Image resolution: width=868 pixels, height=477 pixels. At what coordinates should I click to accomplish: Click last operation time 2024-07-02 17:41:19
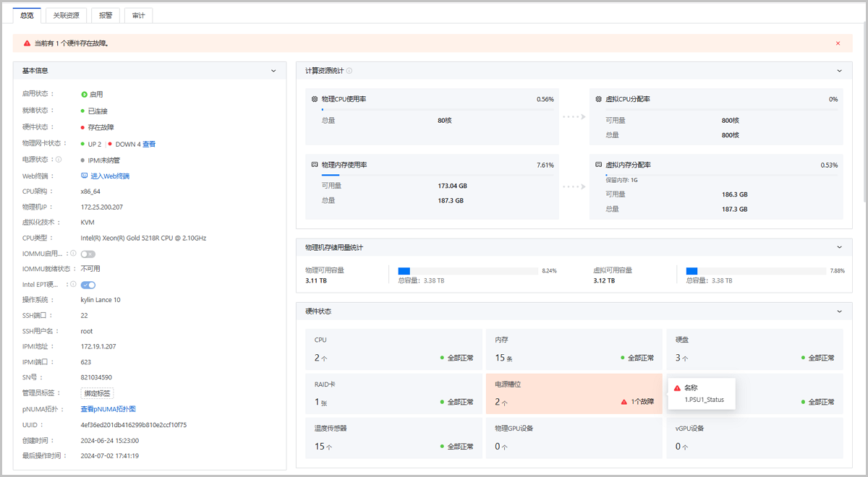[x=110, y=456]
